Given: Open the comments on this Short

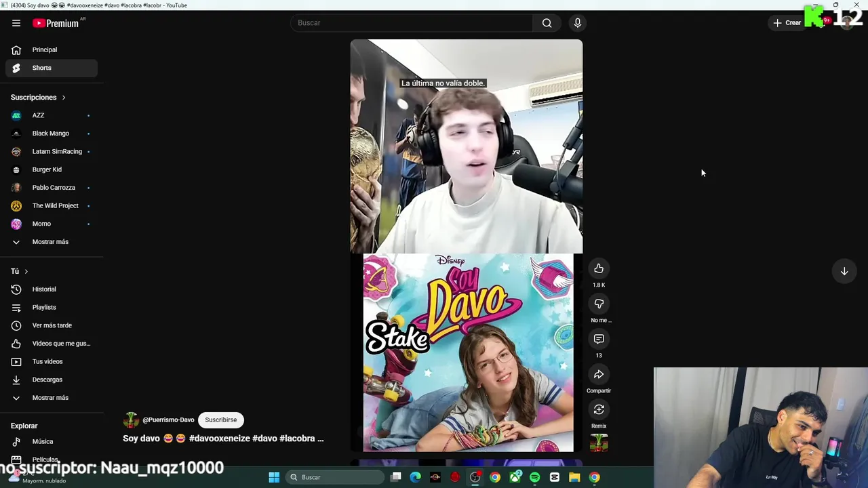Looking at the screenshot, I should point(599,339).
